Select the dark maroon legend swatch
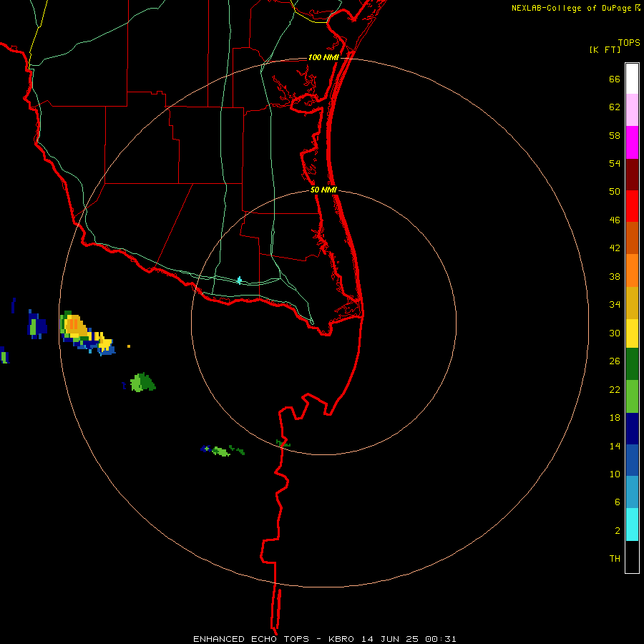Viewport: 644px width, 644px height. click(x=632, y=175)
